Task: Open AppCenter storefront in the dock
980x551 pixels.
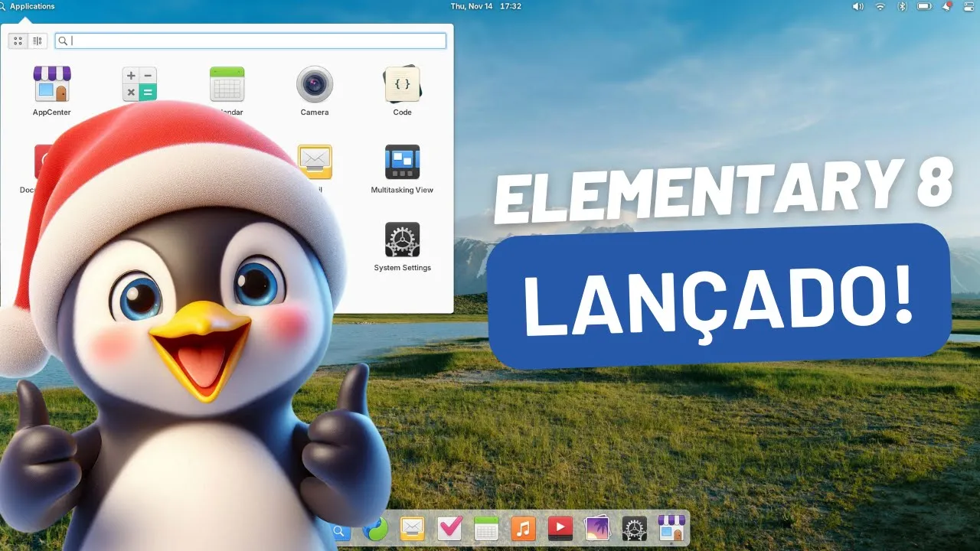Action: [671, 529]
